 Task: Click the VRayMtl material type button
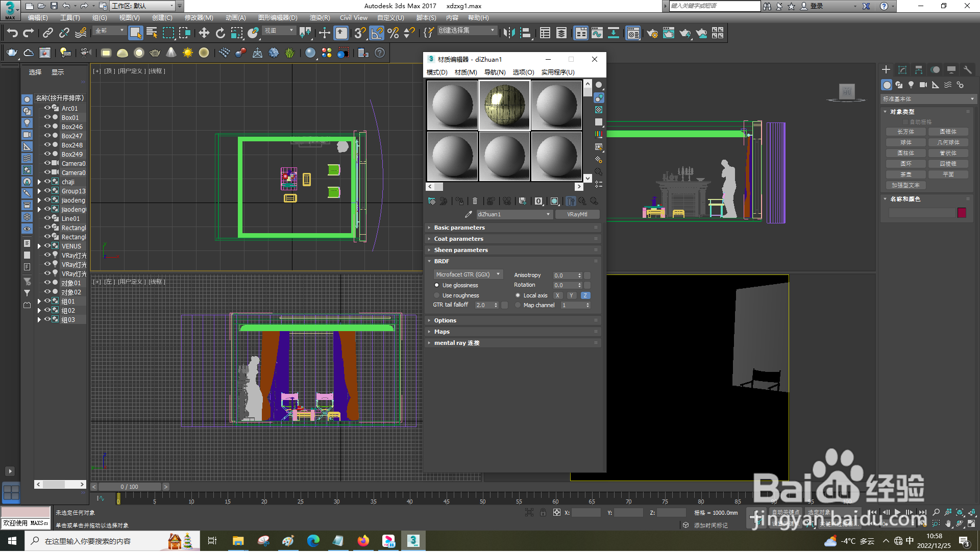[x=577, y=214]
